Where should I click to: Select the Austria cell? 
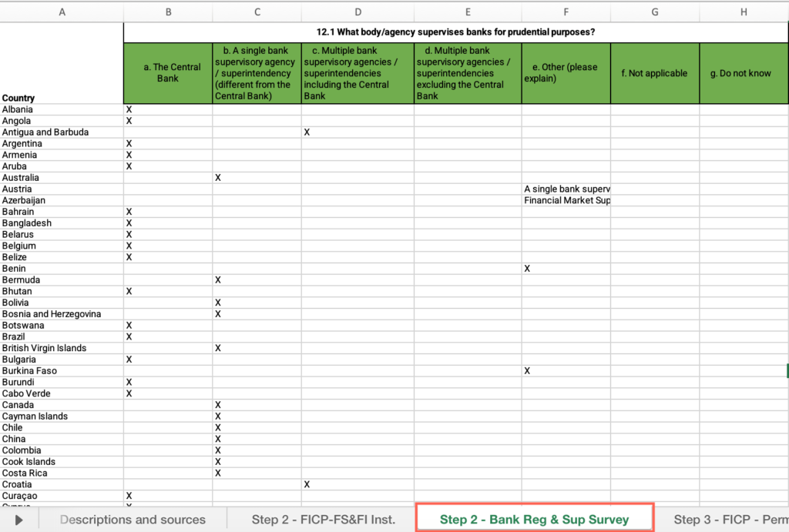62,189
